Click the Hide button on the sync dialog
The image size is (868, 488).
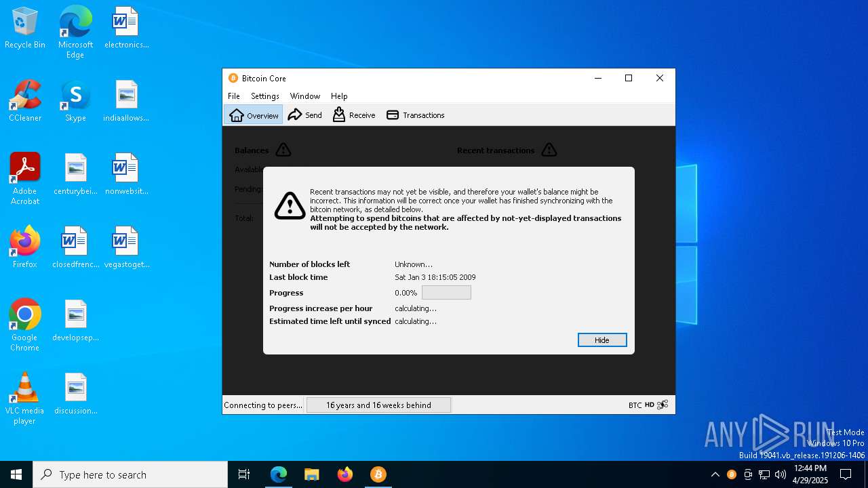click(x=602, y=340)
